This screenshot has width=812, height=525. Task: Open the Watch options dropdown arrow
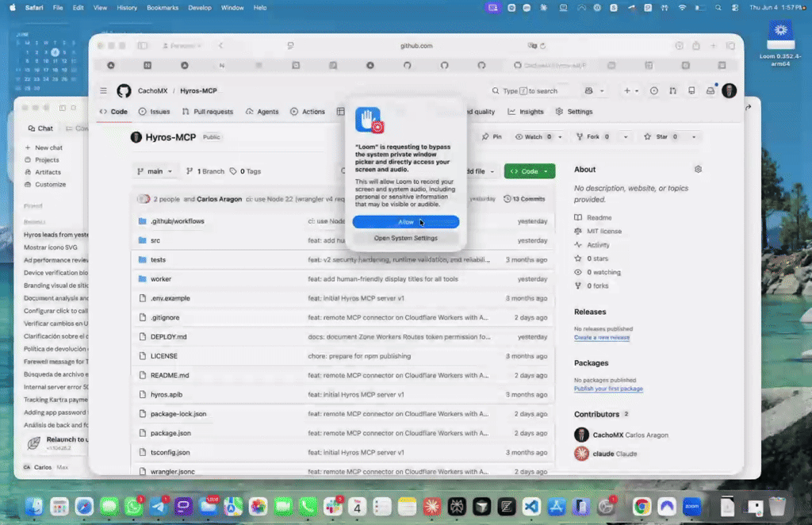pos(560,136)
